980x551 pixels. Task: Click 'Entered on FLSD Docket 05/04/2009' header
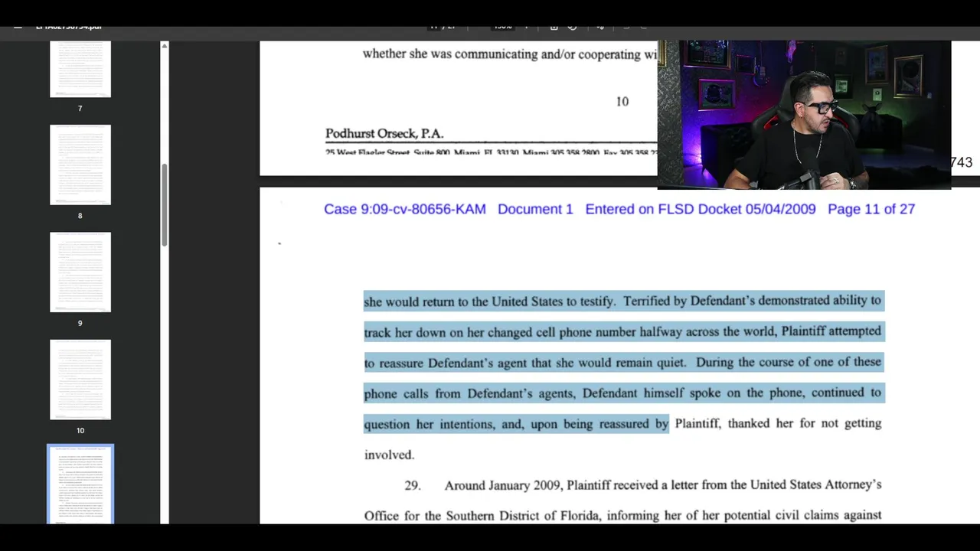point(701,209)
